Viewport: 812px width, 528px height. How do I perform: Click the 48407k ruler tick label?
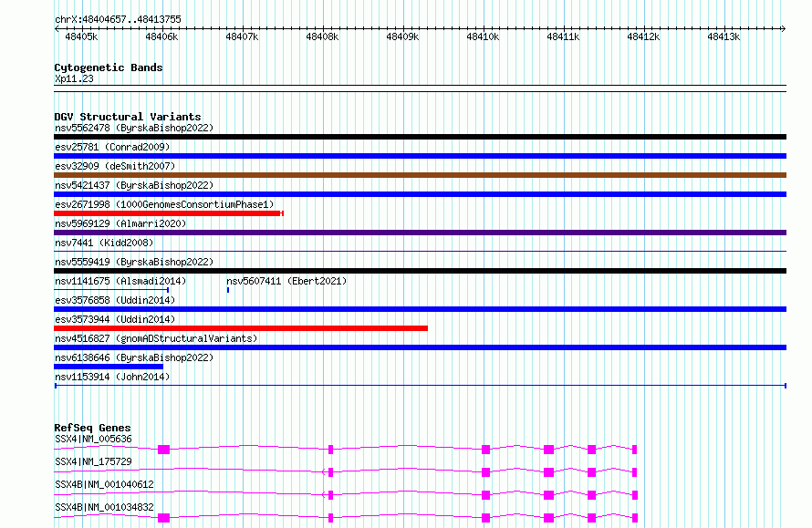click(x=242, y=36)
